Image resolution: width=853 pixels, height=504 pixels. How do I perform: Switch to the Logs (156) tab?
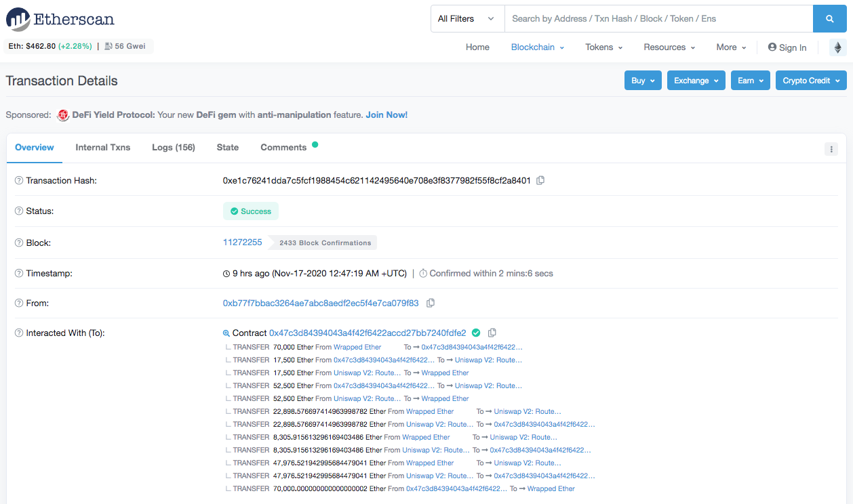tap(174, 148)
